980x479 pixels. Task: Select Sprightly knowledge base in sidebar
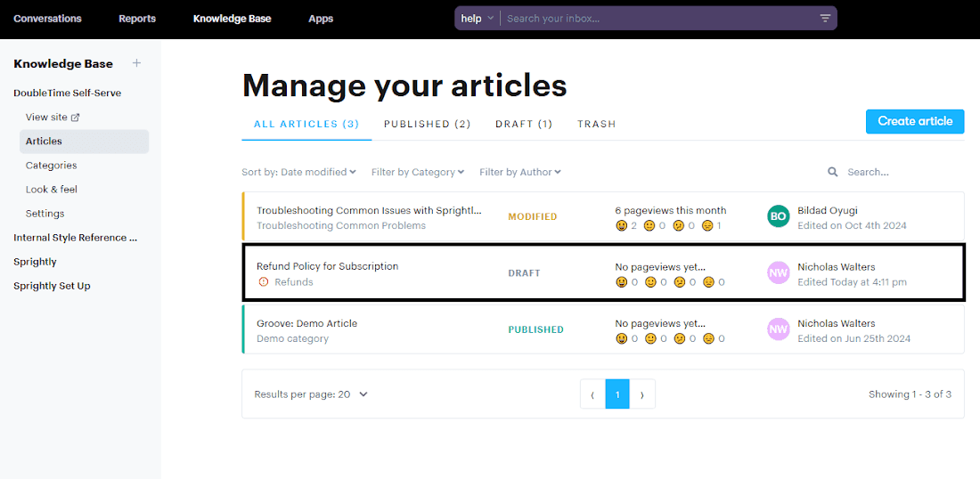35,262
